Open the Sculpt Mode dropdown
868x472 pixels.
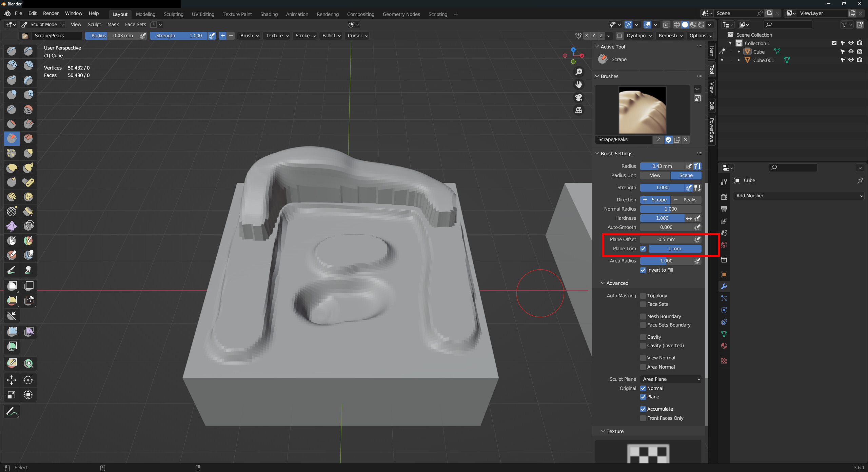[43, 24]
